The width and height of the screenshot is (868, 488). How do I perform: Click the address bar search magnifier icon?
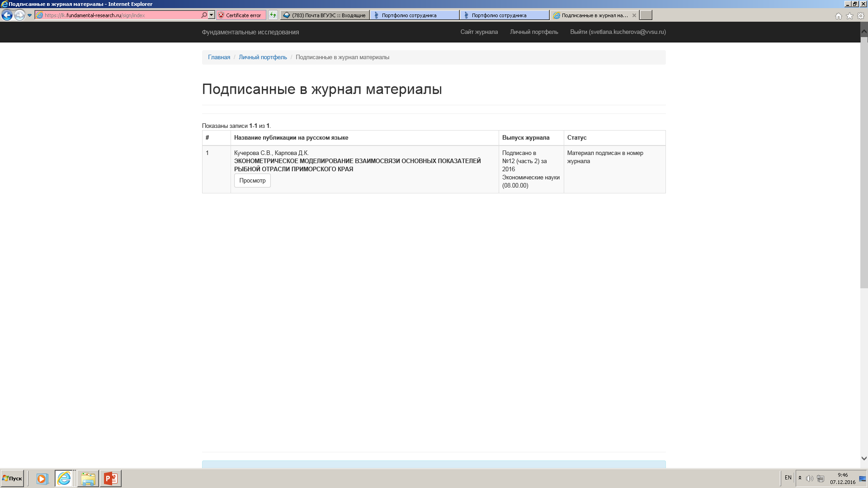point(204,15)
